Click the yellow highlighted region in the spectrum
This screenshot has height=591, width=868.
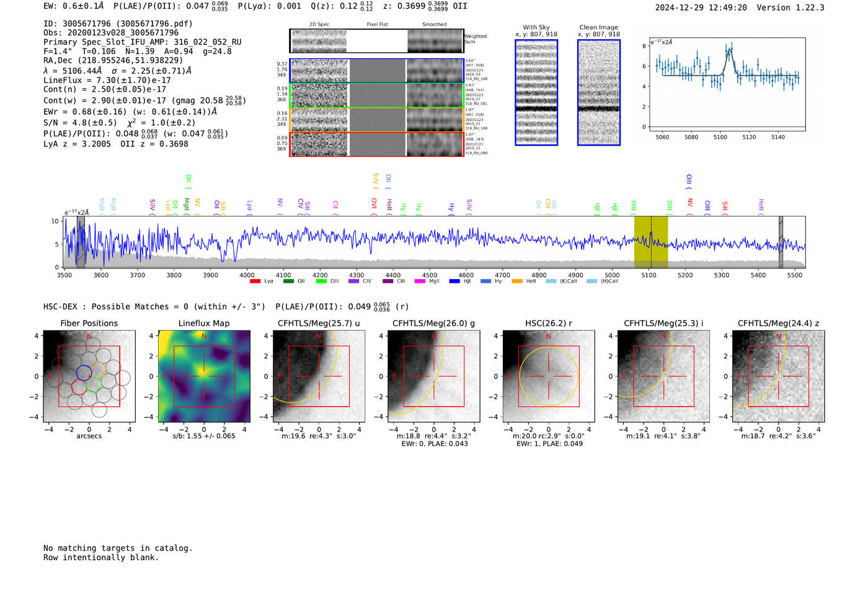[x=651, y=242]
